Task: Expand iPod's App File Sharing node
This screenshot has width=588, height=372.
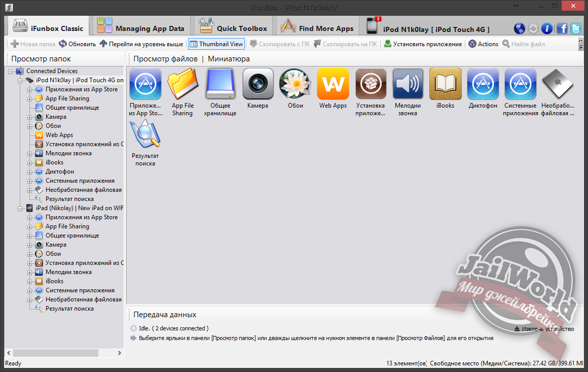Action: pos(29,99)
